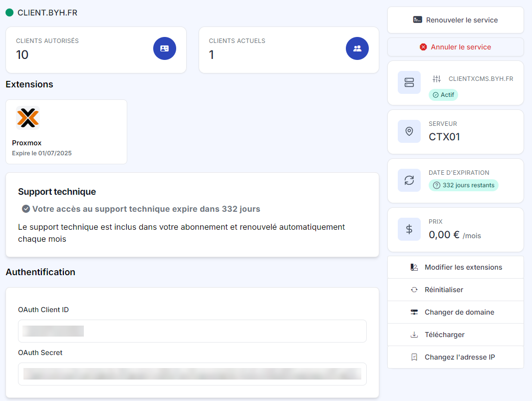Click the red X icon on Annuler le service
532x401 pixels.
click(x=424, y=47)
